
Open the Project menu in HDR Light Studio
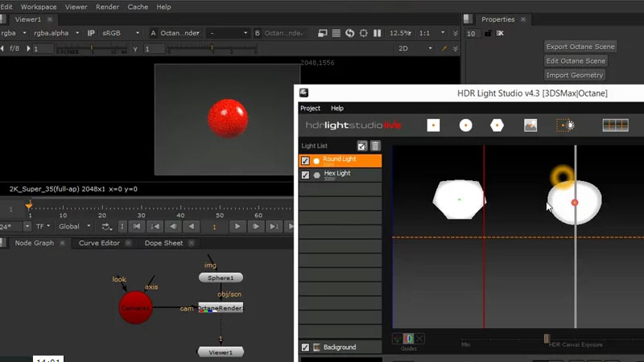[x=310, y=109]
